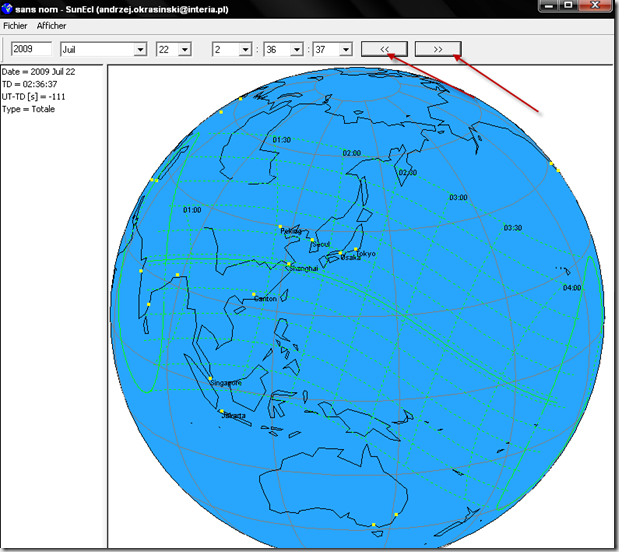Screen dimensions: 619x552
Task: Click the SunEcl application icon in title bar
Action: point(7,9)
